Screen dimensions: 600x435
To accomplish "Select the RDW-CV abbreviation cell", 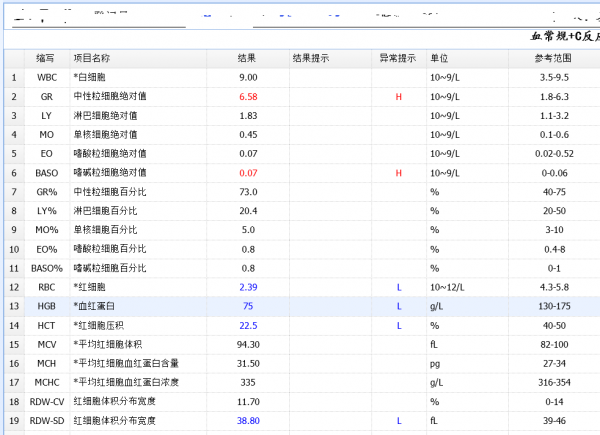I will [x=47, y=402].
